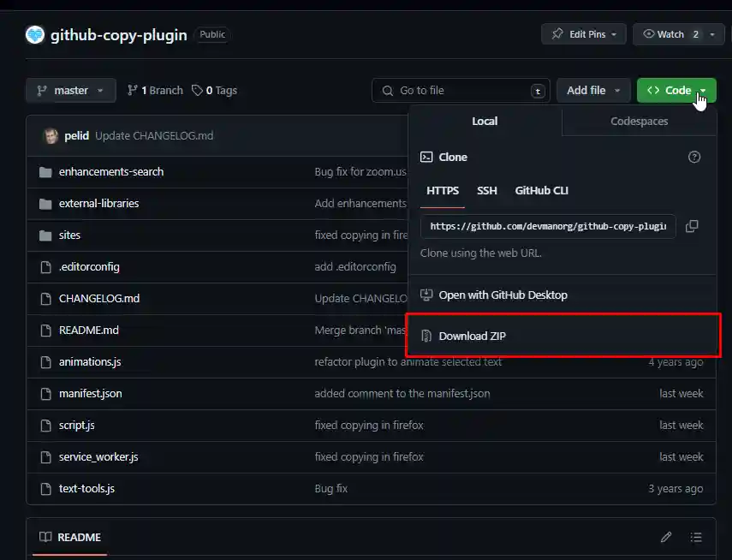Edit README with the pencil icon

tap(666, 537)
